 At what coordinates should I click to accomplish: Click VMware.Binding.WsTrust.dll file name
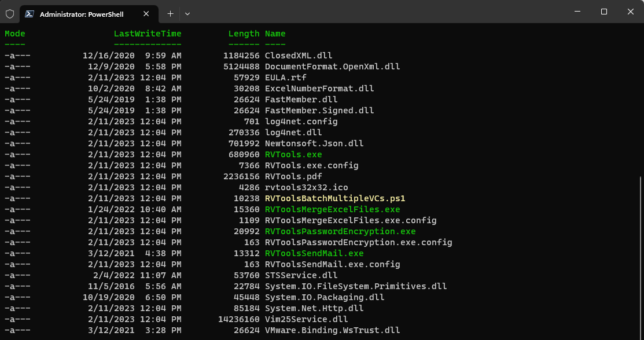click(332, 331)
